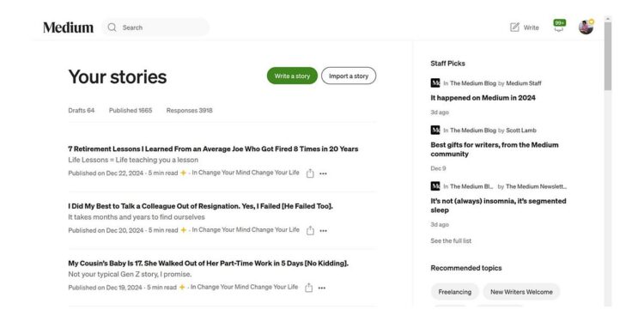This screenshot has height=322, width=644.
Task: Click the page vertical scrollbar thumb
Action: pyautogui.click(x=608, y=56)
